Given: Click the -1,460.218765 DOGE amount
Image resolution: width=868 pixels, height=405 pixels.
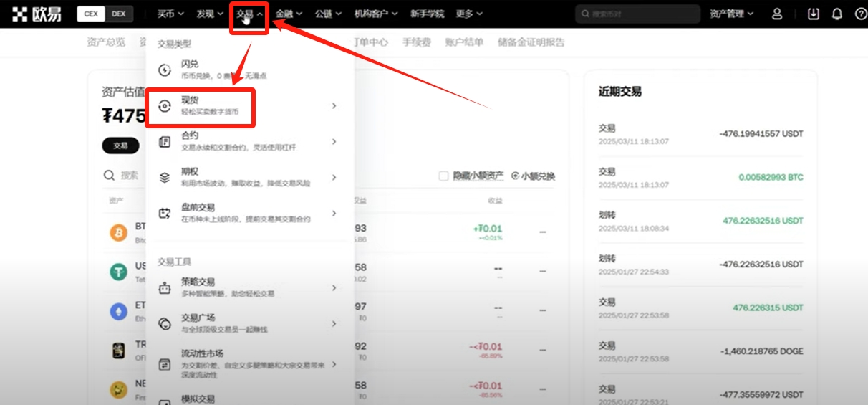Looking at the screenshot, I should point(761,351).
